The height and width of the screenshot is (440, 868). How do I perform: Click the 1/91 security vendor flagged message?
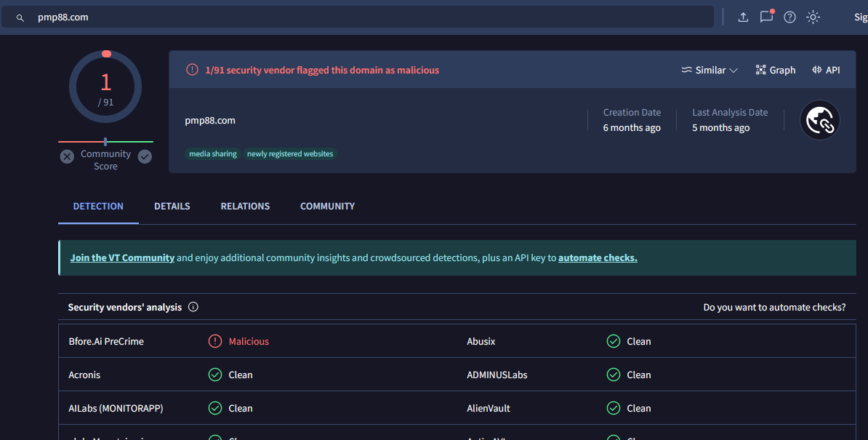[x=322, y=71]
